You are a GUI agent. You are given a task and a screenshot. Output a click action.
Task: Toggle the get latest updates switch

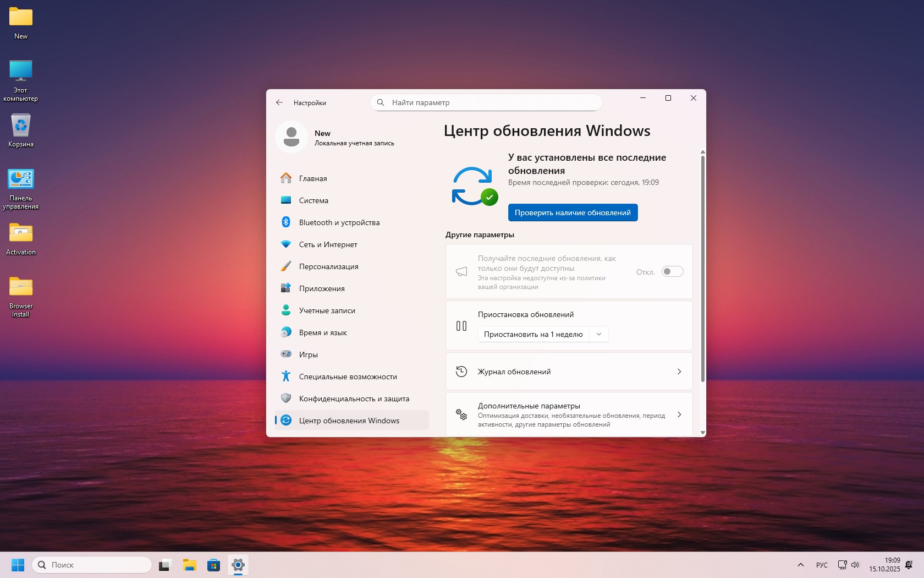[672, 271]
